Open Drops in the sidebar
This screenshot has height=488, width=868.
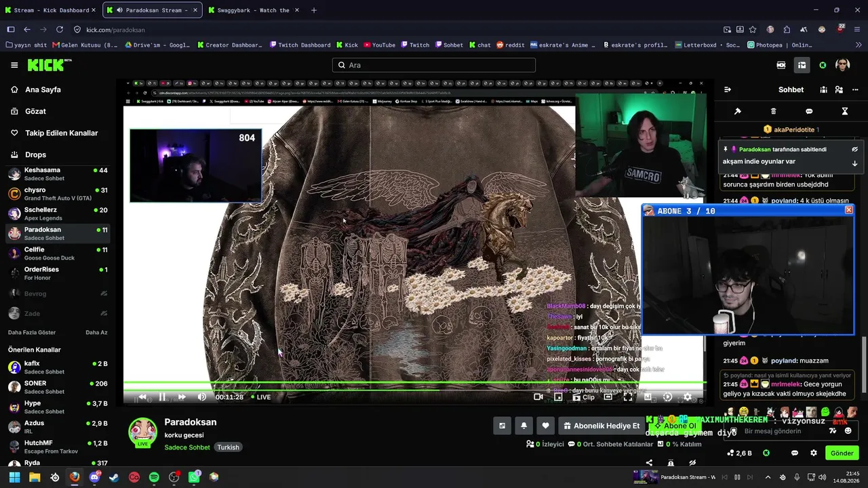(x=35, y=155)
